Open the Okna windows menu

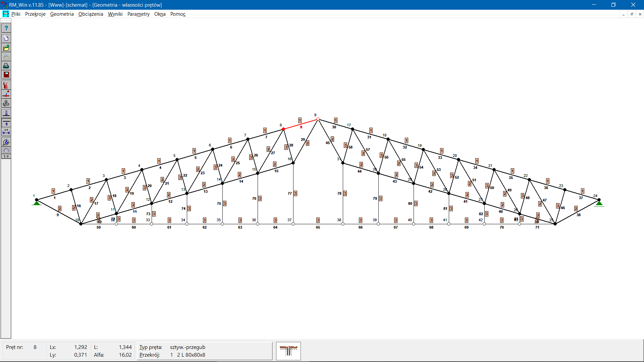(x=159, y=14)
